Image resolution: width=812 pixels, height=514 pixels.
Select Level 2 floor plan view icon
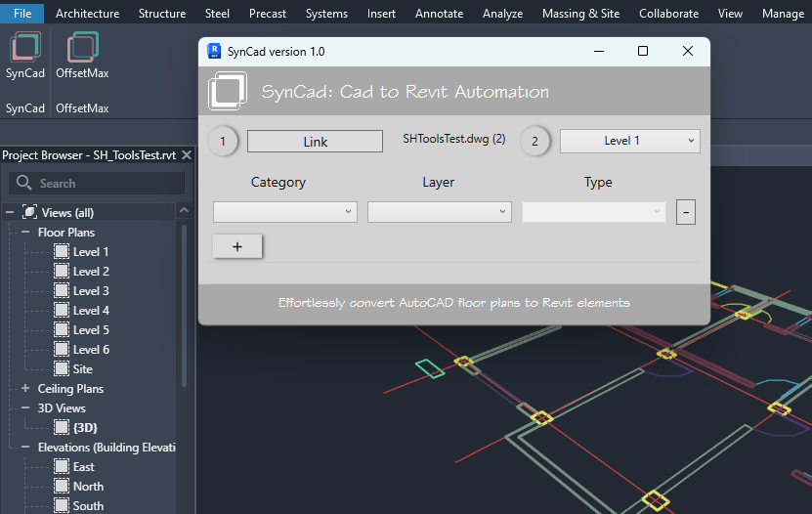point(62,272)
